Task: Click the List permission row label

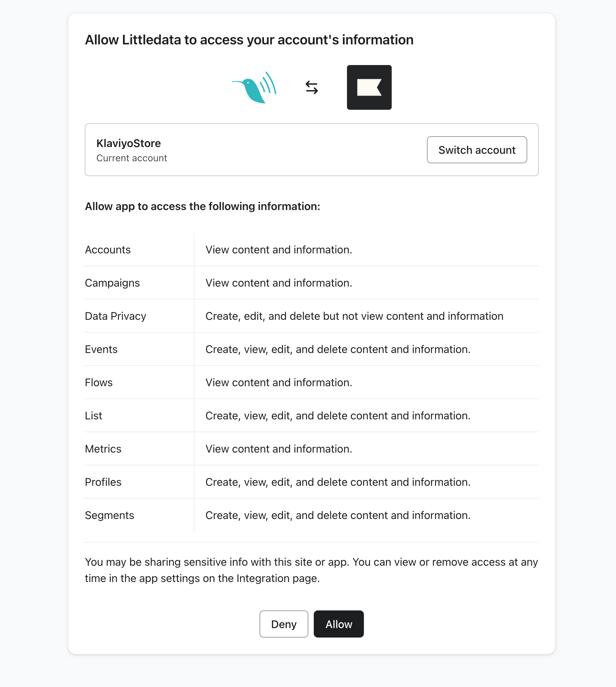Action: tap(94, 416)
